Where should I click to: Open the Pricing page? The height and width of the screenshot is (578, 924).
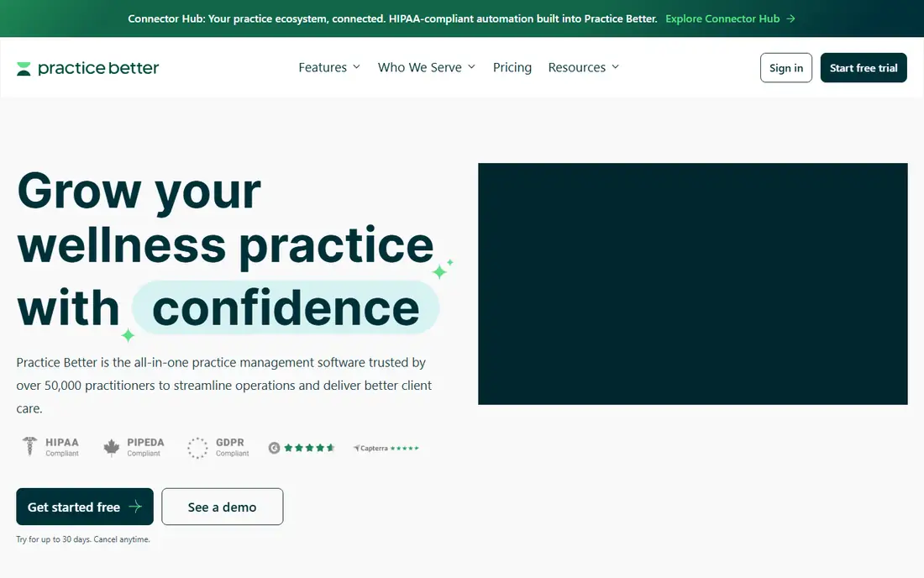coord(512,67)
